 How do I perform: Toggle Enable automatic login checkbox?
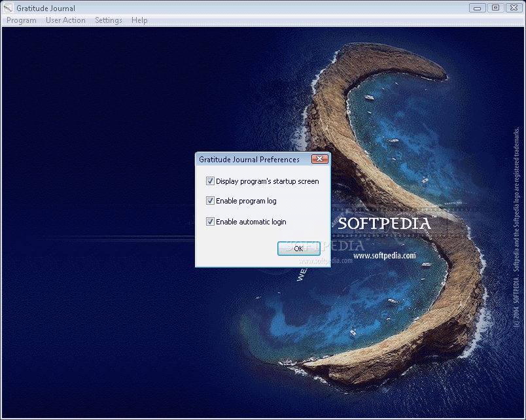click(210, 221)
